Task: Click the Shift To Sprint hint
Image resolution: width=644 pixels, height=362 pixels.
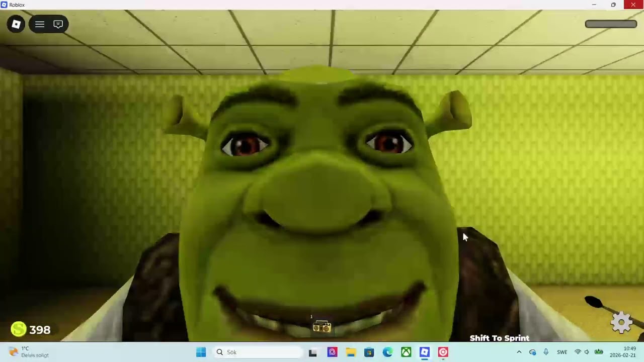Action: pos(499,338)
